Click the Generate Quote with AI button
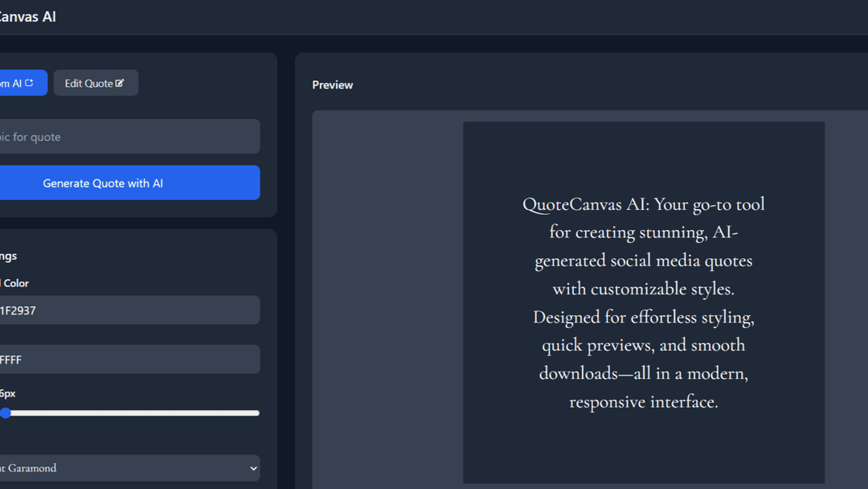This screenshot has width=868, height=489. click(x=129, y=183)
